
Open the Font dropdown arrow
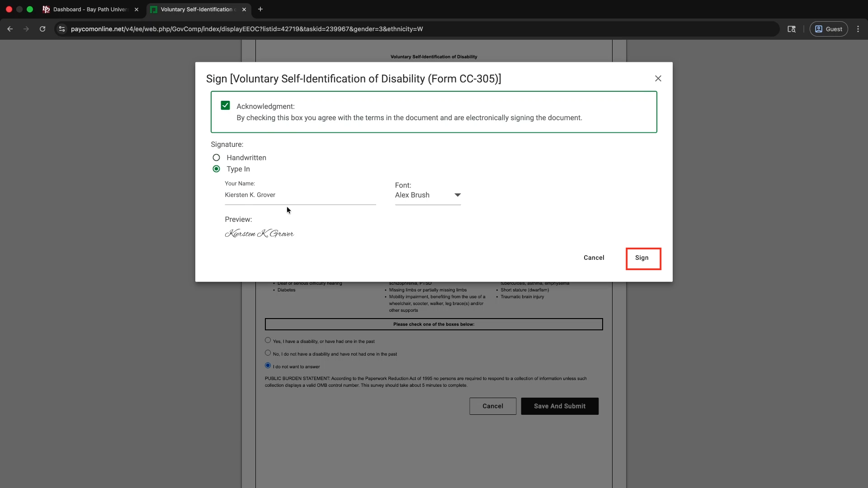pyautogui.click(x=458, y=195)
